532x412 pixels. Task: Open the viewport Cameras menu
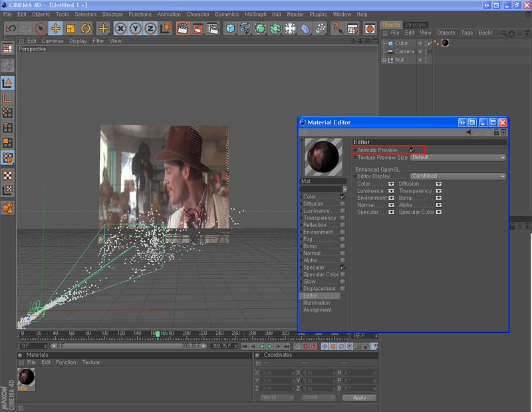point(53,41)
